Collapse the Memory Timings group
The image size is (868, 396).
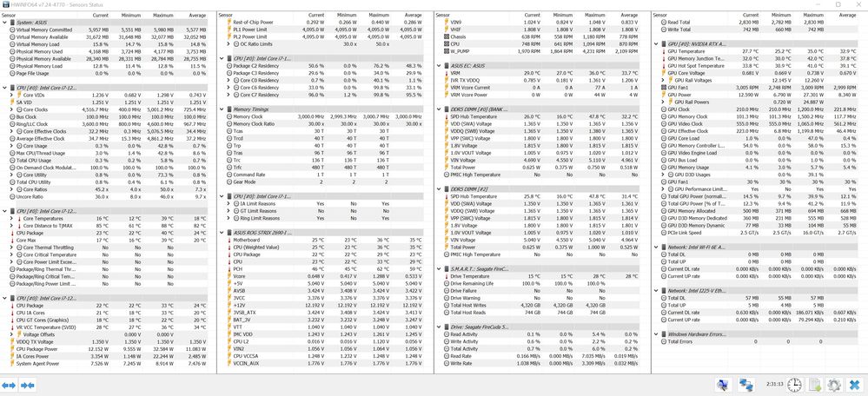222,109
